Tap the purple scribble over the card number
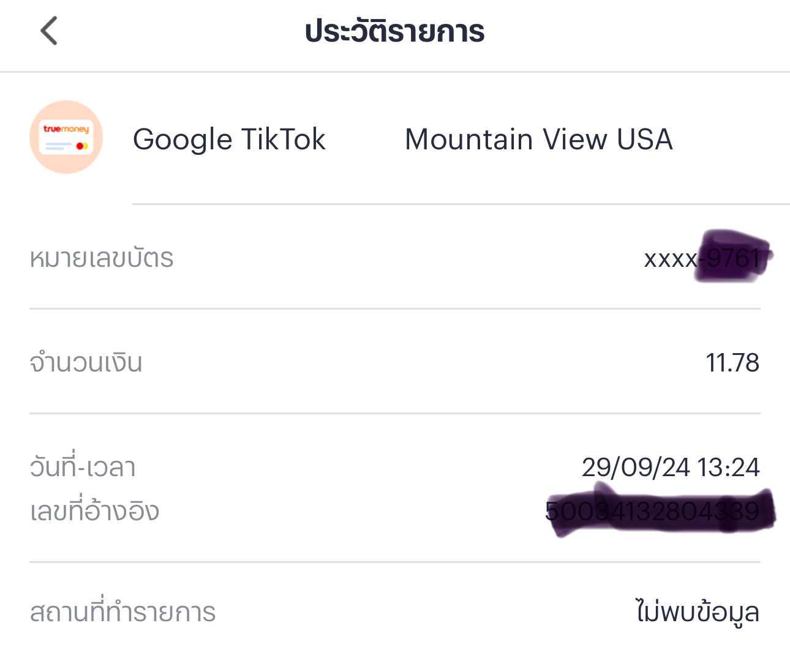The image size is (790, 672). point(734,256)
